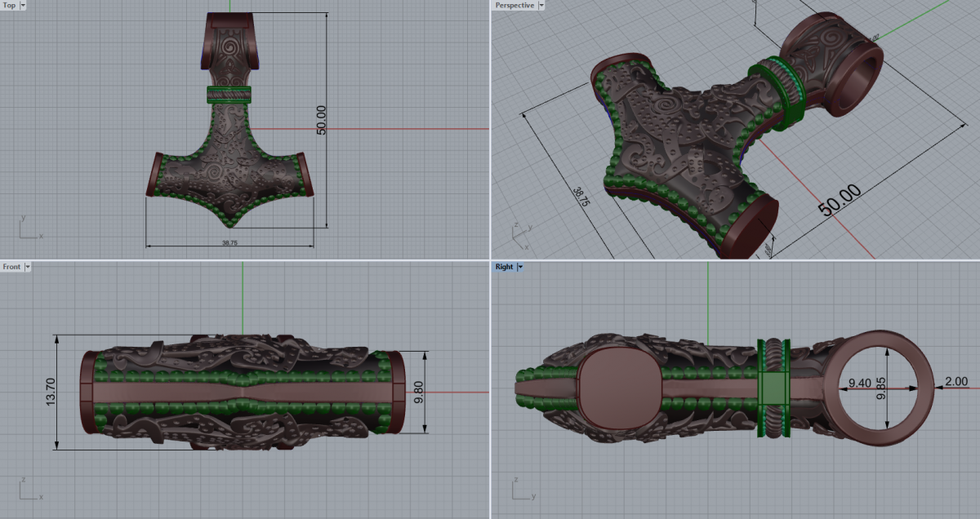Screen dimensions: 980x519
Task: Select the 38.75 dimension text in Top viewport
Action: coord(229,242)
